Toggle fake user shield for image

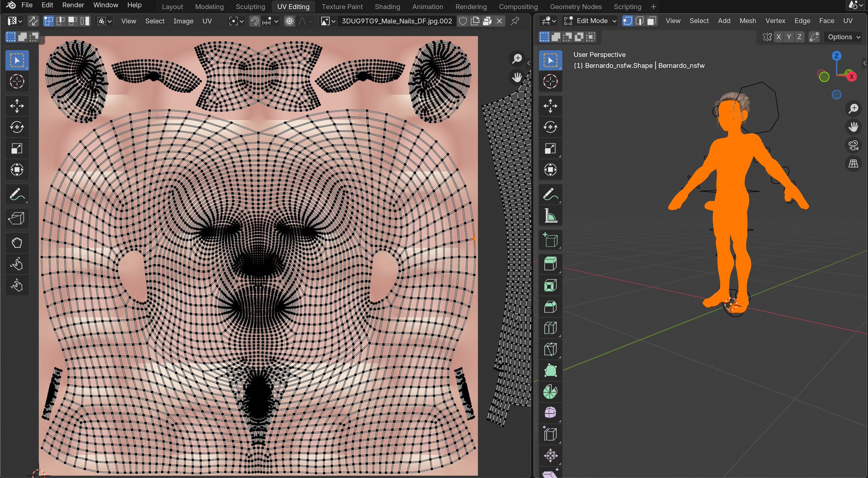tap(463, 21)
